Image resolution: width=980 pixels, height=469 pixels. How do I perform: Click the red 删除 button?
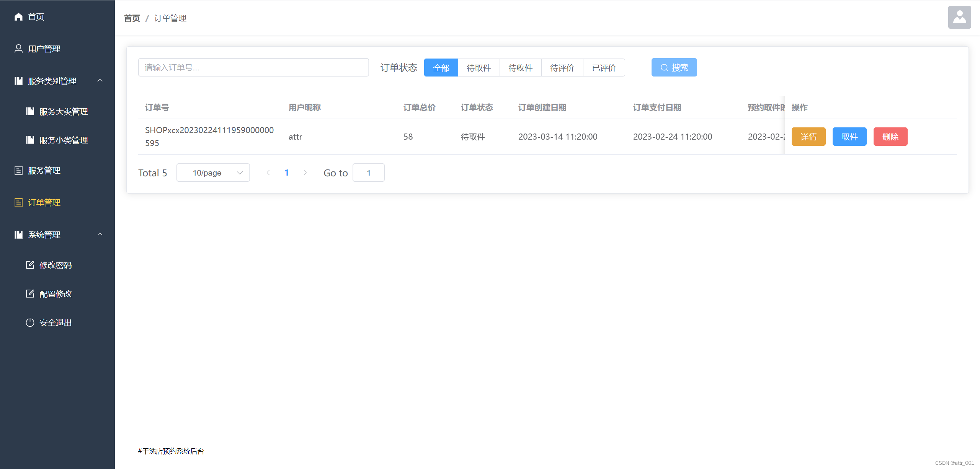pyautogui.click(x=890, y=137)
